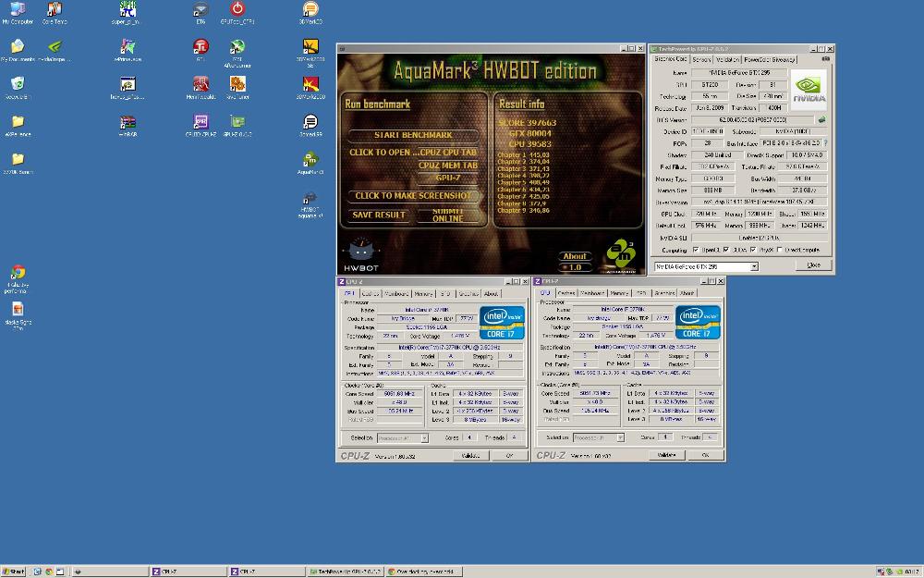
Task: Click the Close button in GPU-Z
Action: pyautogui.click(x=813, y=265)
